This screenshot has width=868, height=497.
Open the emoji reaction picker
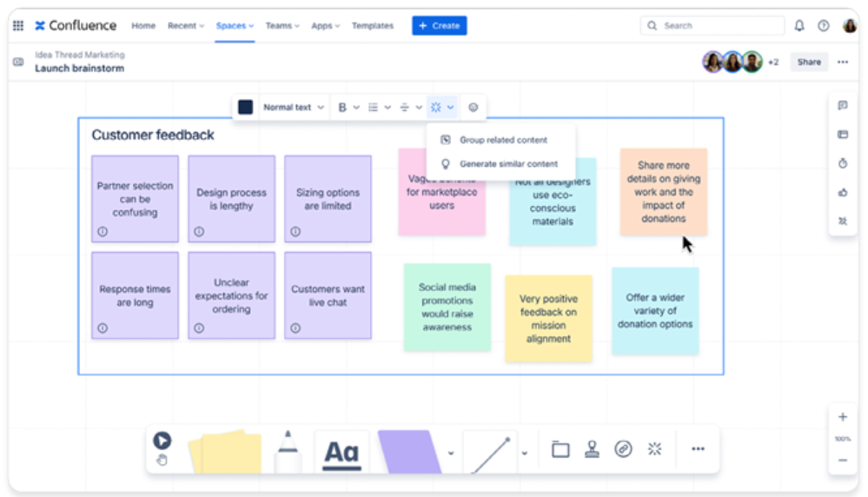pyautogui.click(x=474, y=108)
